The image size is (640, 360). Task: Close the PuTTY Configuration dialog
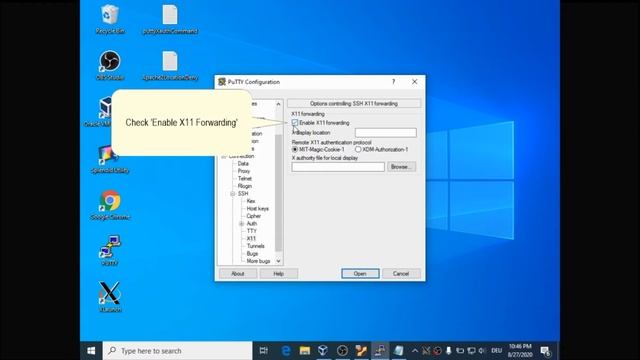coord(415,82)
